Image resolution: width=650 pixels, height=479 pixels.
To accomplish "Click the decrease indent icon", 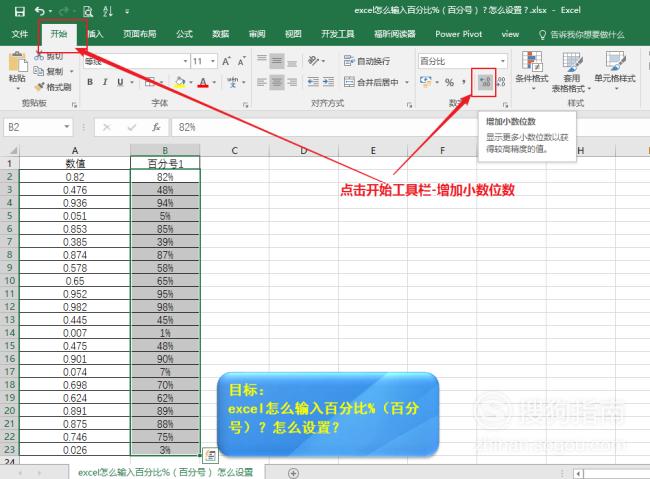I will pyautogui.click(x=313, y=82).
